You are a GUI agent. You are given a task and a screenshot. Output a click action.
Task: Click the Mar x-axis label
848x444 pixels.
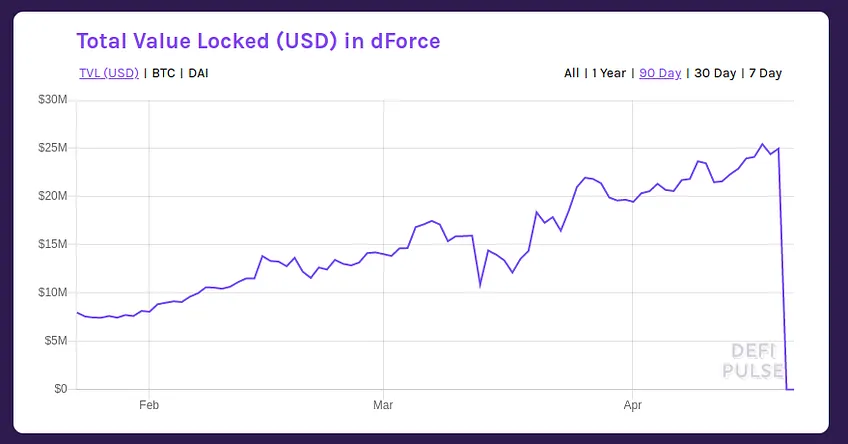(383, 405)
